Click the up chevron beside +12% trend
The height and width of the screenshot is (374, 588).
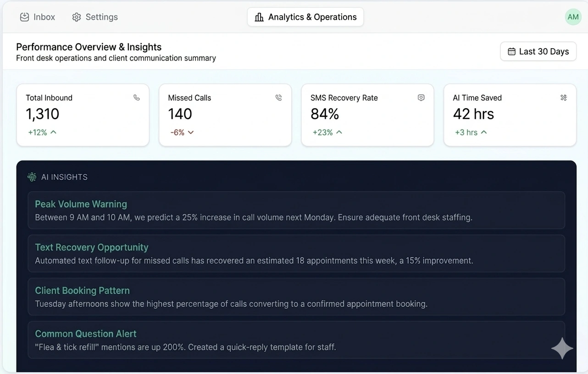54,132
